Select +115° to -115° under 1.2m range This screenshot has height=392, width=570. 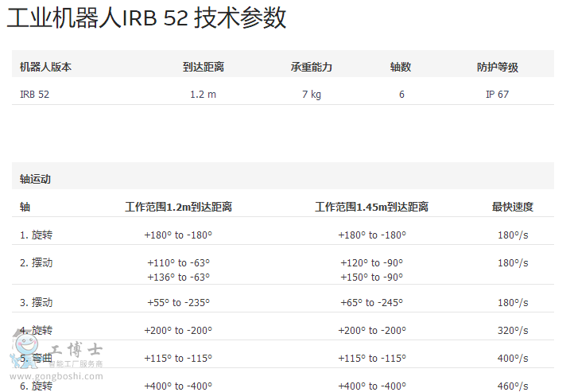click(178, 359)
